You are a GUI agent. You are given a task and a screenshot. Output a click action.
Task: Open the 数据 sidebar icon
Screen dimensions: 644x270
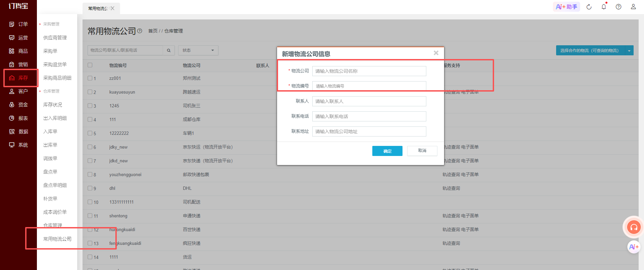(x=12, y=131)
